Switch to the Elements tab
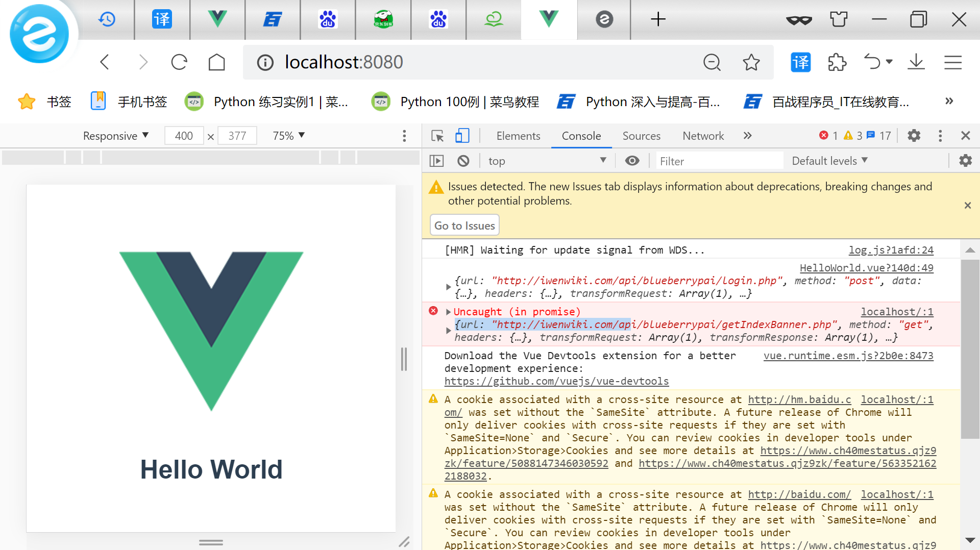The width and height of the screenshot is (980, 550). point(518,136)
